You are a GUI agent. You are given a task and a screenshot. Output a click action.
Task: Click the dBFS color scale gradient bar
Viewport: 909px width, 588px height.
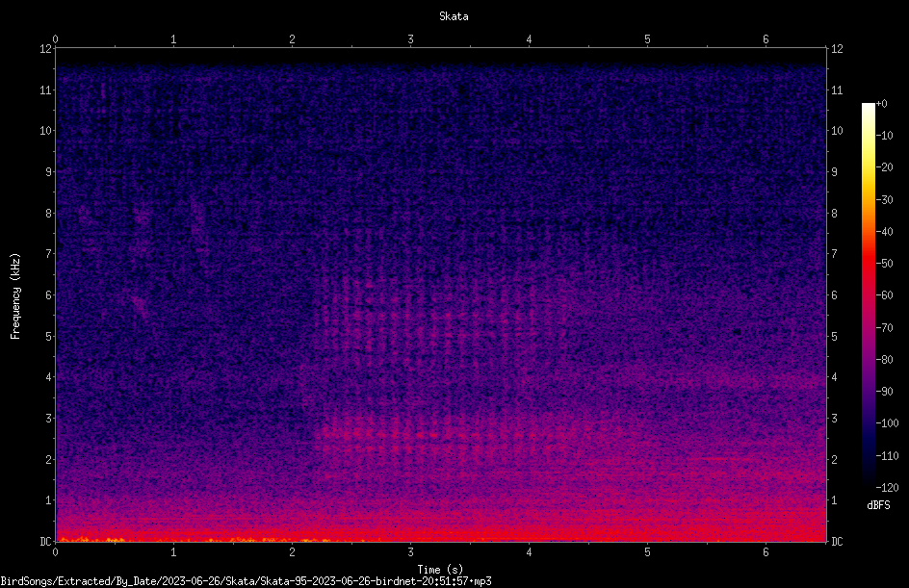pos(868,295)
